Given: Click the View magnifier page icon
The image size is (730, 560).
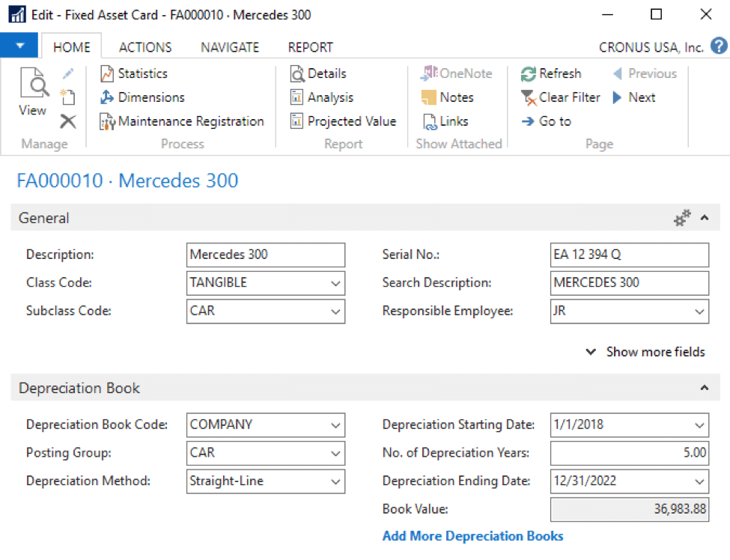Looking at the screenshot, I should (x=34, y=82).
